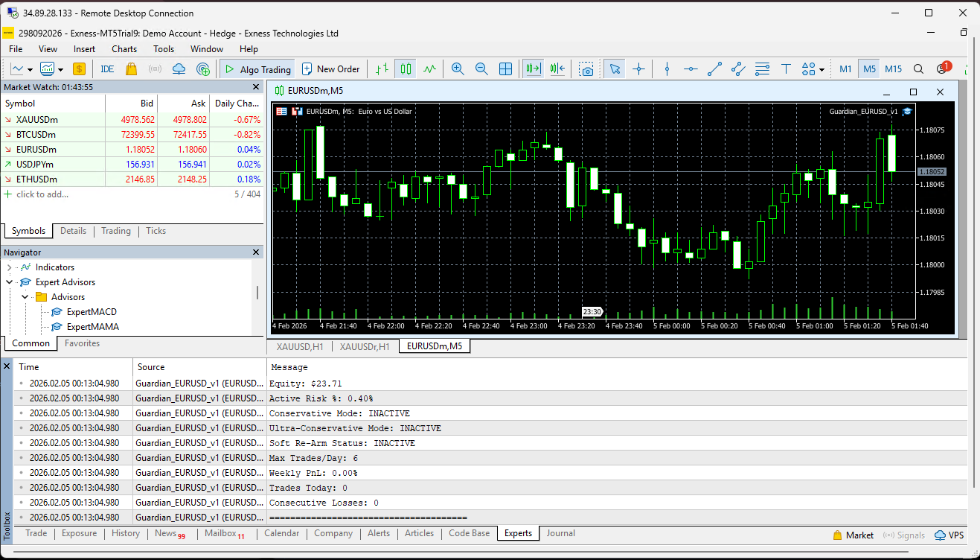This screenshot has height=560, width=980.
Task: Open the Tools menu
Action: tap(164, 49)
